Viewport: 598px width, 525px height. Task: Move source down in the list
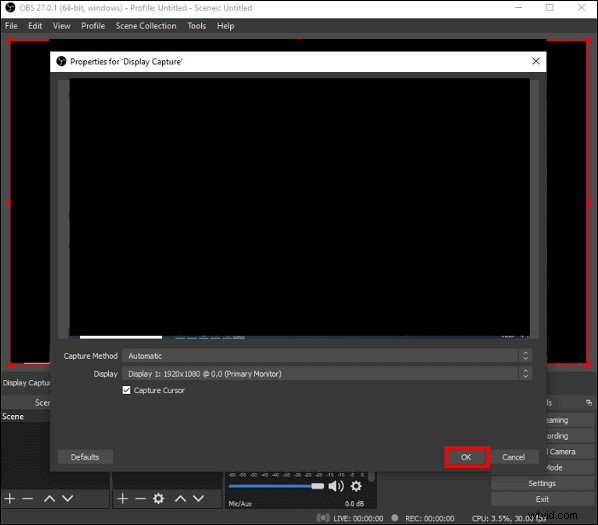(x=198, y=498)
